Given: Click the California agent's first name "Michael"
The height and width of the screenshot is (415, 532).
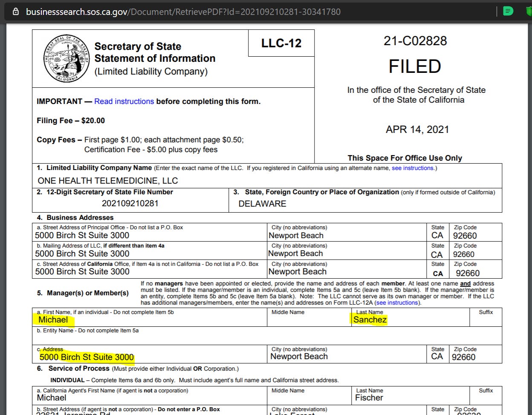Looking at the screenshot, I should [x=52, y=398].
